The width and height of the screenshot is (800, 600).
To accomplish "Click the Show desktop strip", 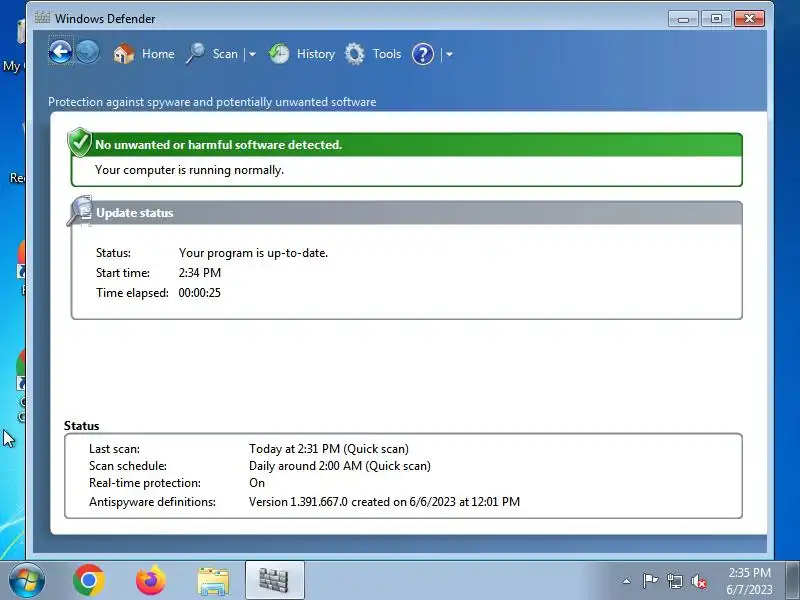I will (793, 580).
